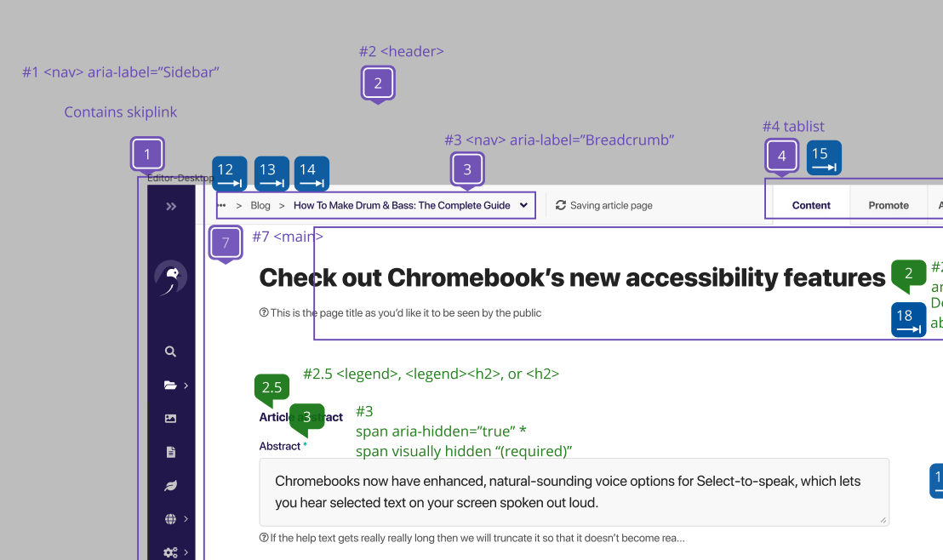Open Snippets via the sidebar leaf icon
Screen dimensions: 943x560
point(171,485)
